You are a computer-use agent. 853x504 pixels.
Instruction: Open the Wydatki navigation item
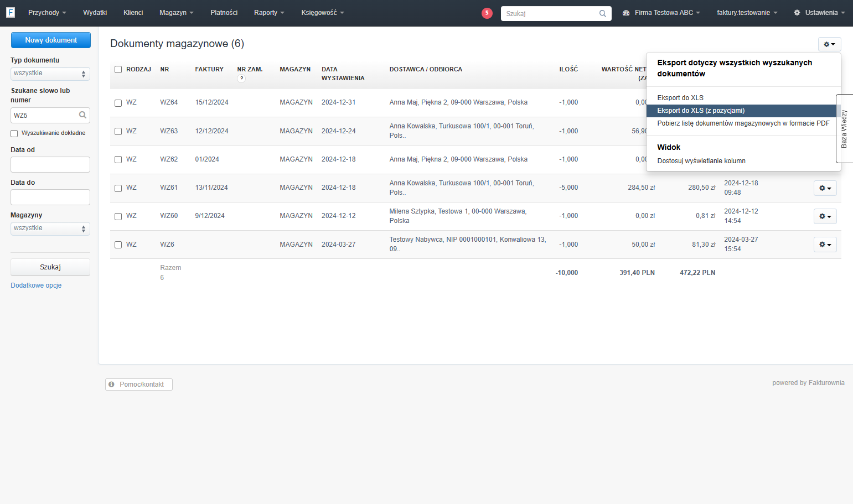95,13
